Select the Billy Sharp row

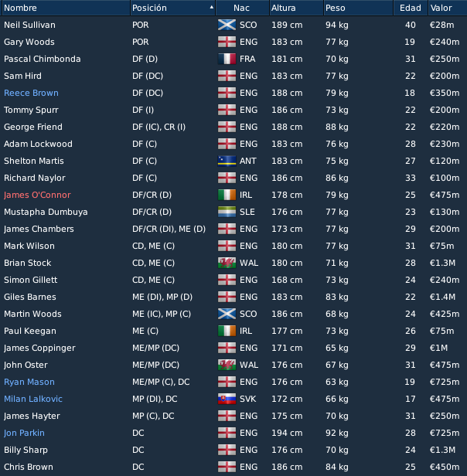pos(233,450)
